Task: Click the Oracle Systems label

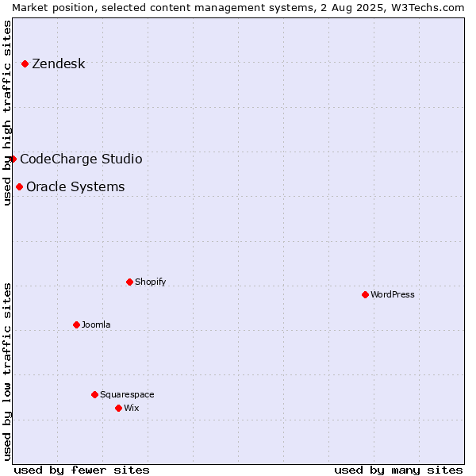Action: pos(75,187)
